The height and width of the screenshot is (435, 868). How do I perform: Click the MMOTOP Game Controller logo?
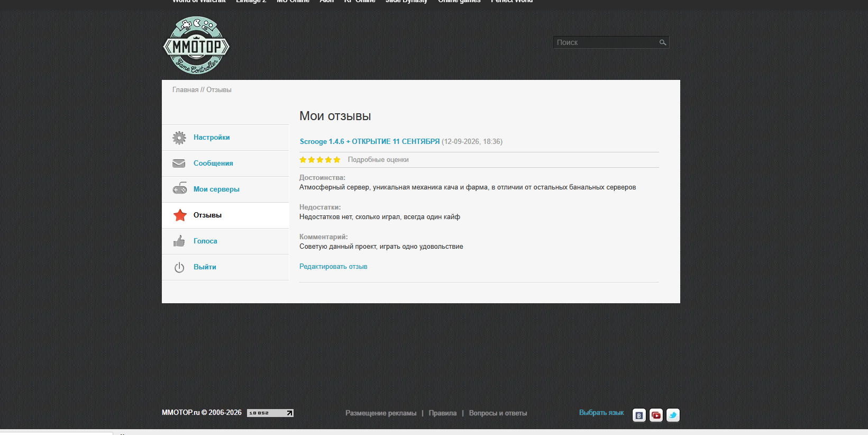click(196, 46)
